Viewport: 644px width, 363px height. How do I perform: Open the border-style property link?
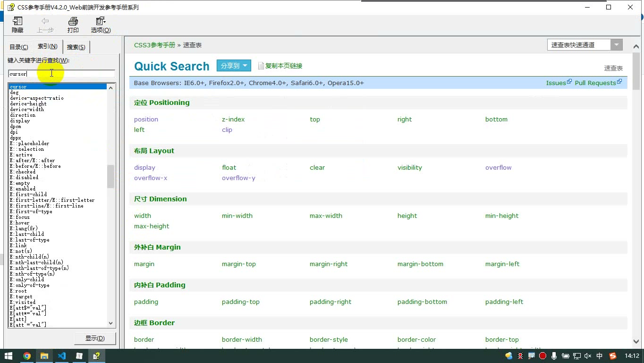(329, 339)
